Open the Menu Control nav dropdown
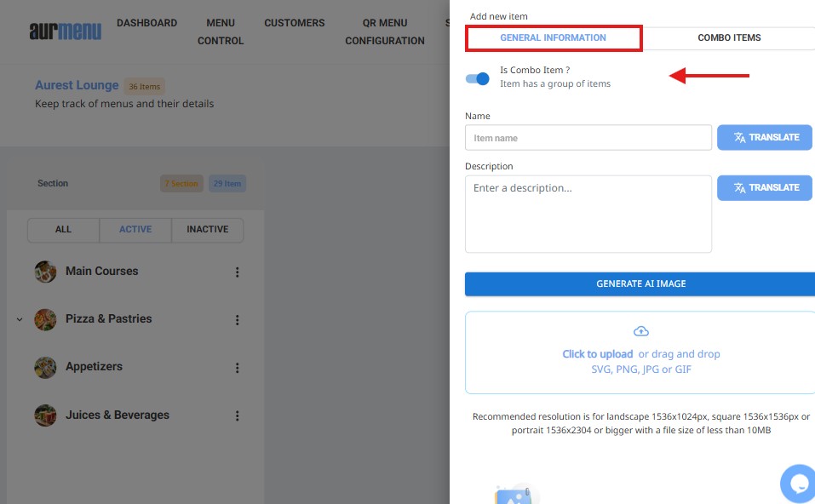815x504 pixels. [x=221, y=31]
